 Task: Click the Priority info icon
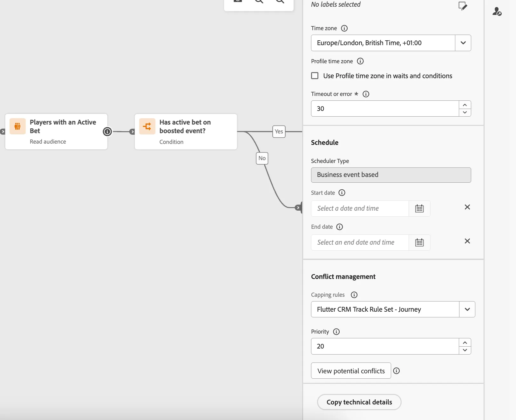click(x=336, y=332)
